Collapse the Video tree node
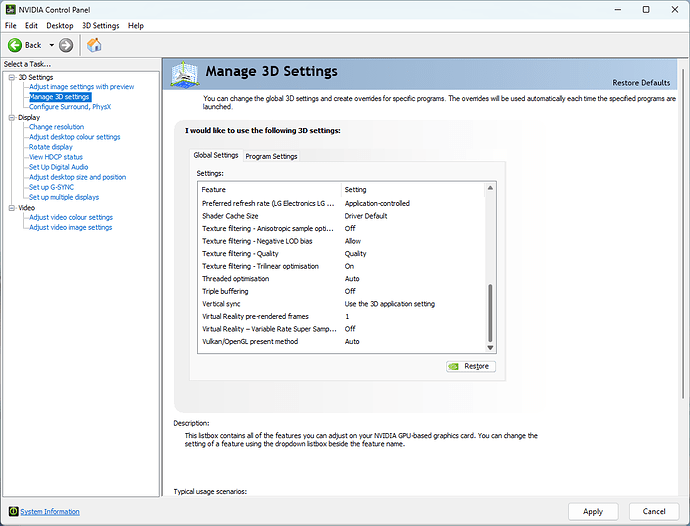The image size is (690, 526). click(9, 207)
